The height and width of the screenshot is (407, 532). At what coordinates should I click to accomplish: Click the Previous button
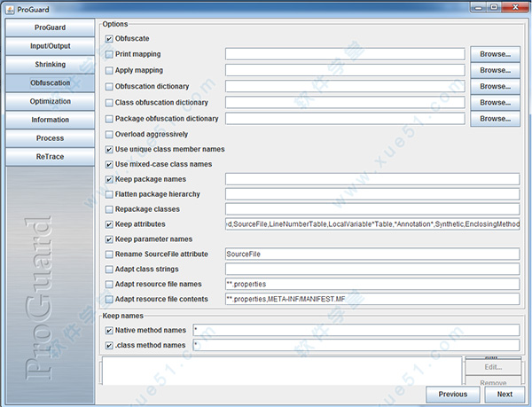tap(452, 395)
